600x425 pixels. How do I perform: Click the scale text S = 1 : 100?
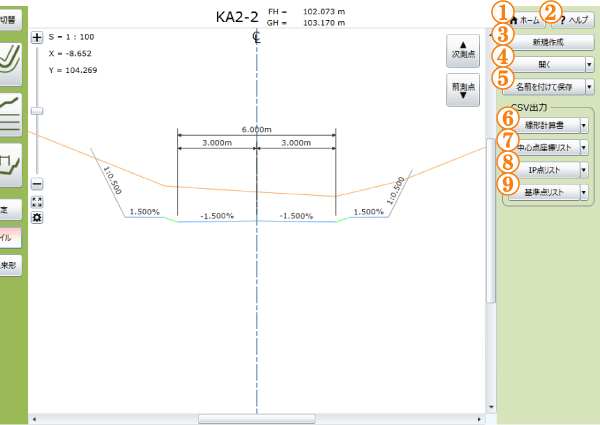click(72, 37)
